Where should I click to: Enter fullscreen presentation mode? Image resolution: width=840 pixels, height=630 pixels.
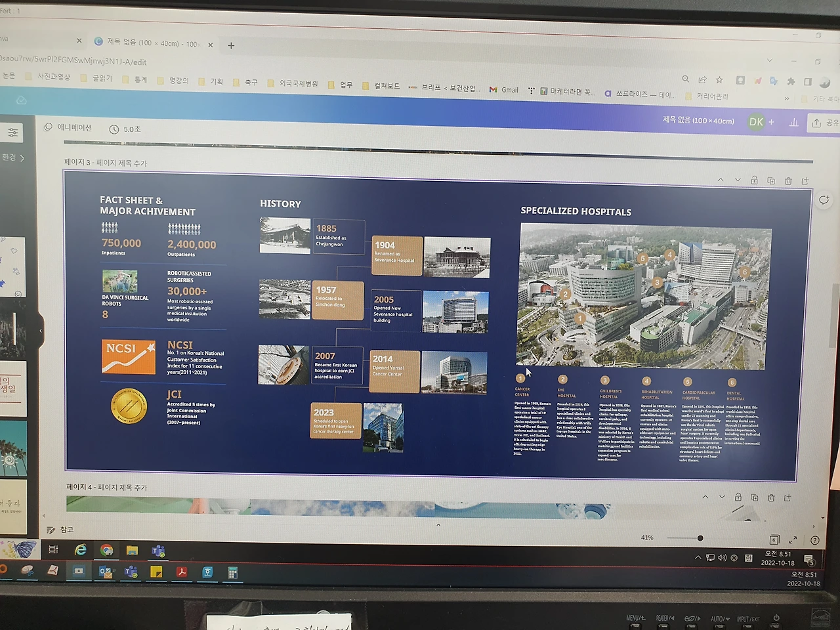pyautogui.click(x=793, y=539)
